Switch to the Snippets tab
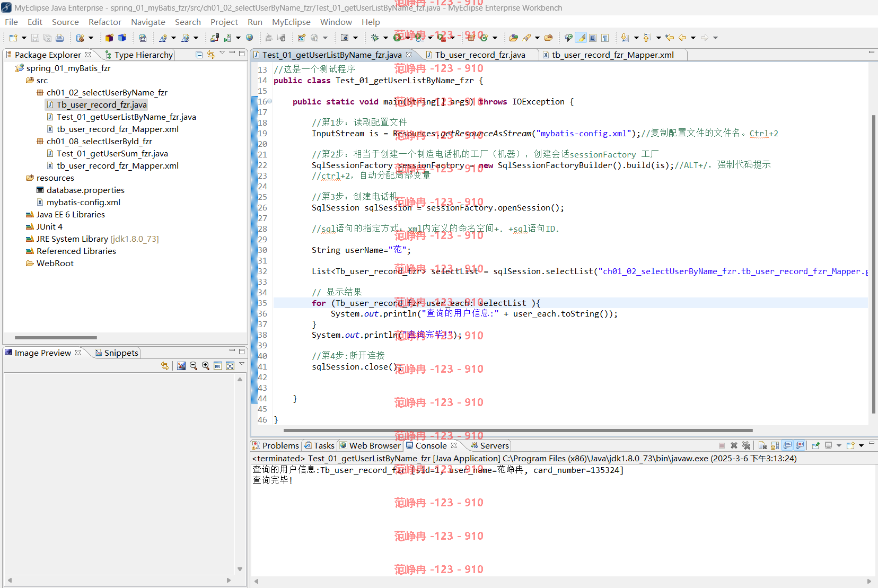878x588 pixels. [117, 353]
